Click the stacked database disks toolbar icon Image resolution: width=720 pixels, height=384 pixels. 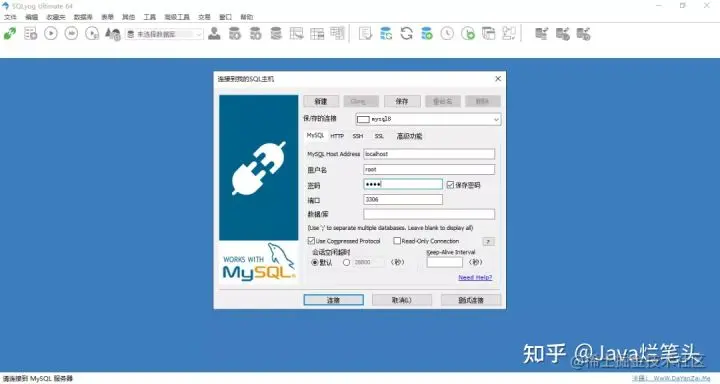pyautogui.click(x=276, y=34)
